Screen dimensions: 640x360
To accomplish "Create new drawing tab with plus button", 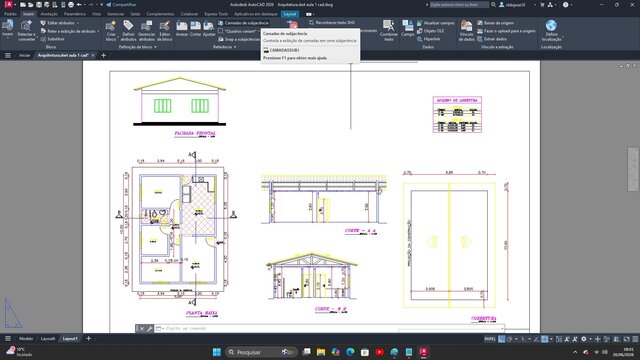I will (103, 55).
